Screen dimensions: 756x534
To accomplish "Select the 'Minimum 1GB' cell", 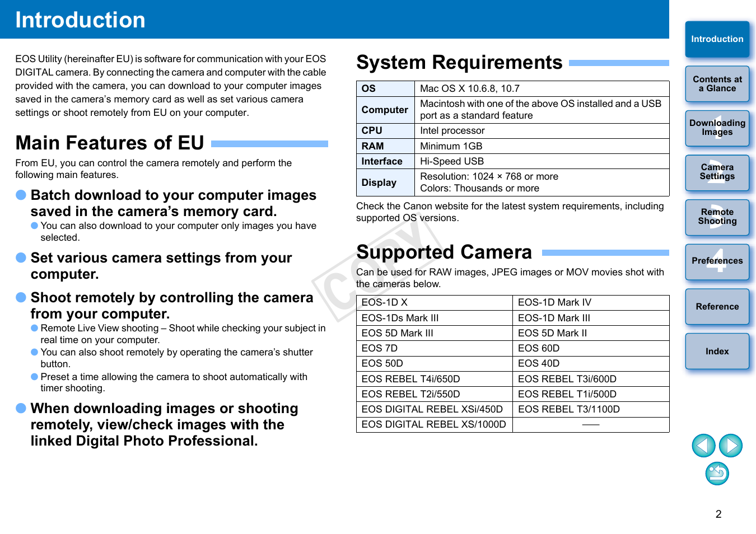I will 542,146.
